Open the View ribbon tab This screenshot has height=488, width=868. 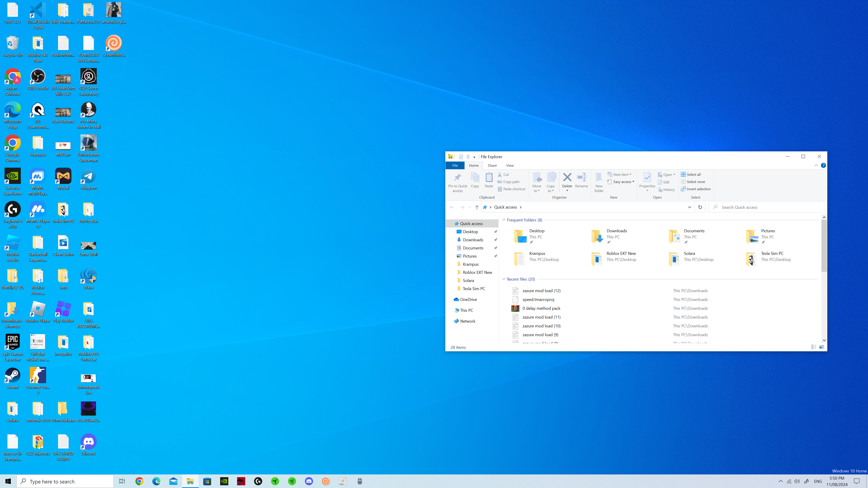coord(509,165)
